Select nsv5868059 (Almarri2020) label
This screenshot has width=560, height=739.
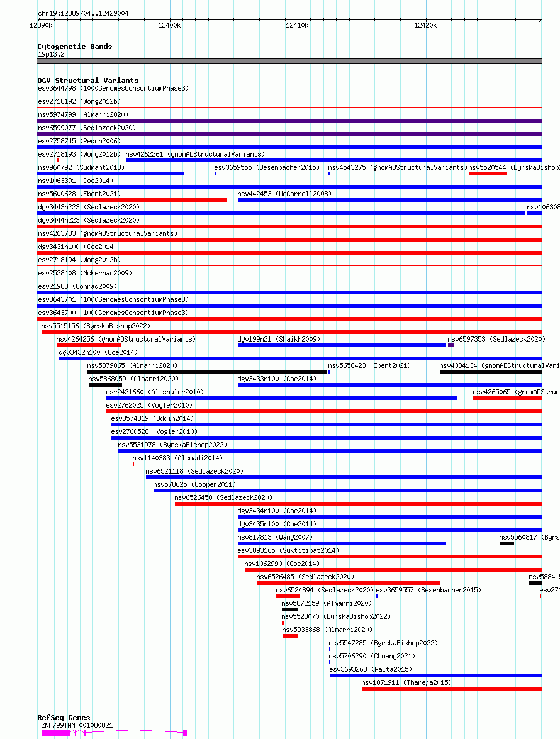(x=133, y=379)
